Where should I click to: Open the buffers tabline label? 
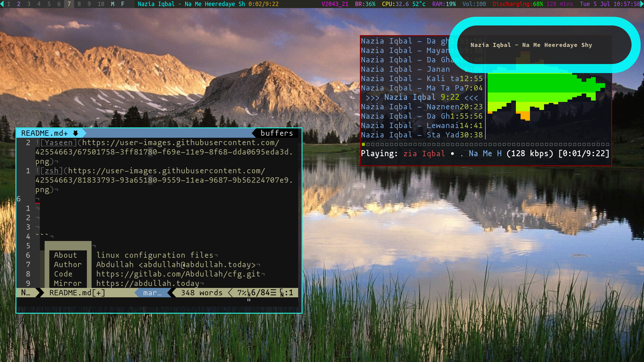[277, 133]
